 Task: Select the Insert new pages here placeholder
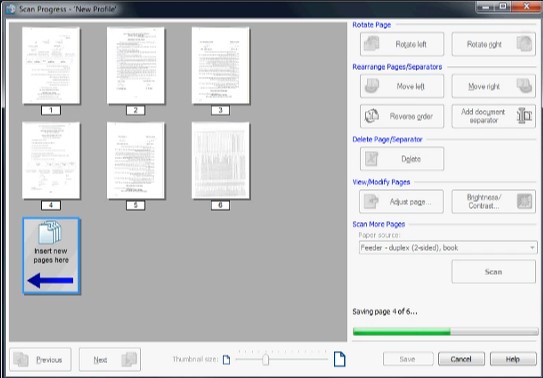[51, 256]
